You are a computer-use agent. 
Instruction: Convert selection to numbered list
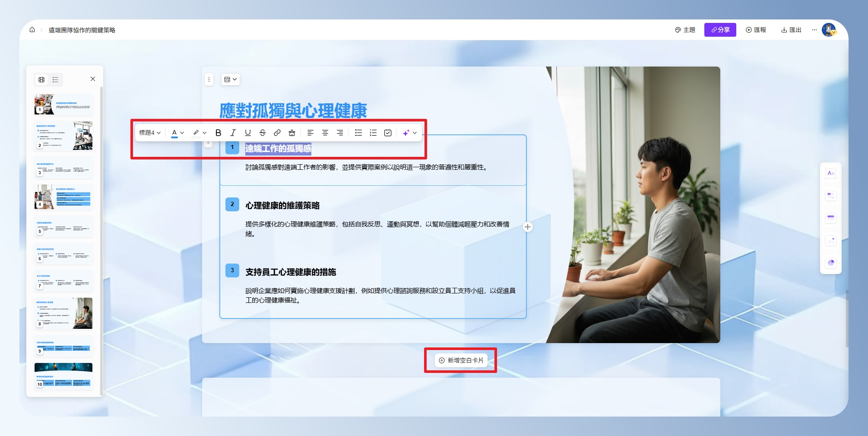[x=373, y=133]
